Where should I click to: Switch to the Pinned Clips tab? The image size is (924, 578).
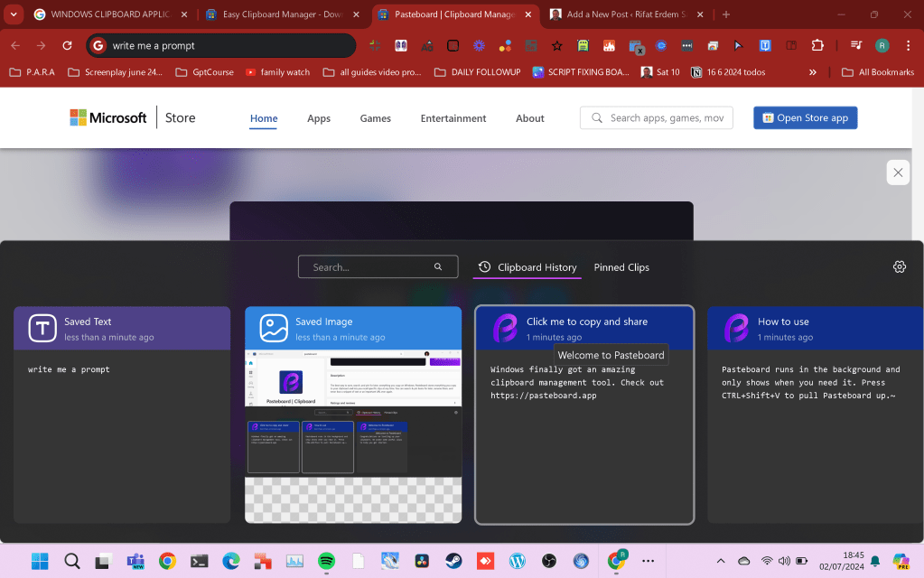click(621, 267)
